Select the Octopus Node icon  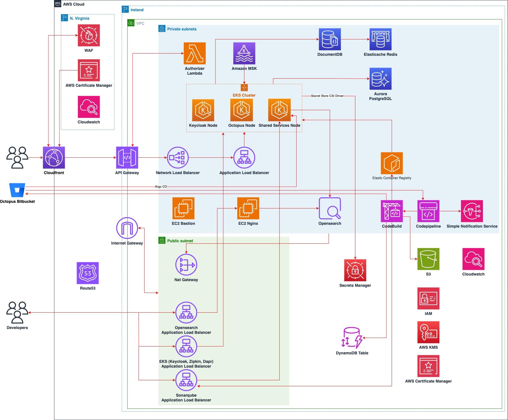click(241, 110)
